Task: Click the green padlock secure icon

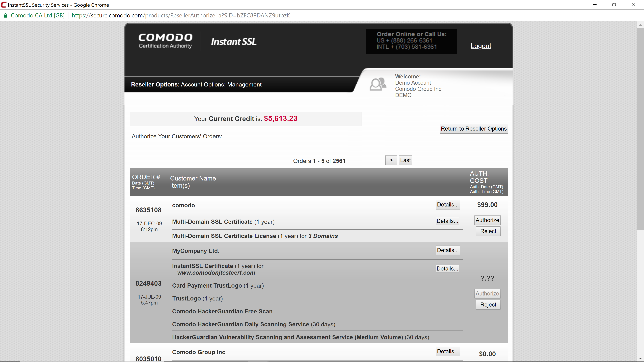Action: tap(5, 15)
